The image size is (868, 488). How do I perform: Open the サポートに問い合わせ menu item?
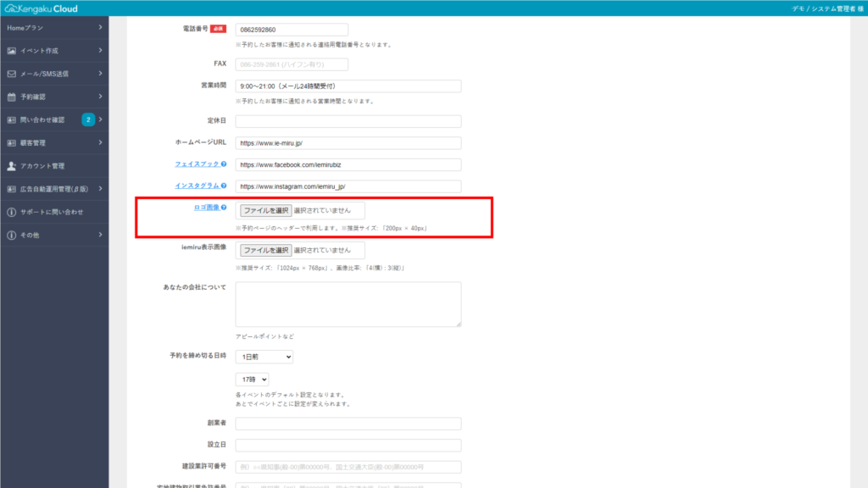click(54, 212)
